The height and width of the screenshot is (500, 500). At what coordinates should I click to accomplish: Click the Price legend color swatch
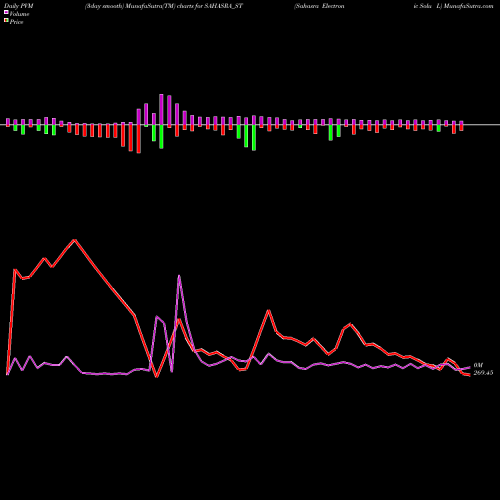[6, 21]
